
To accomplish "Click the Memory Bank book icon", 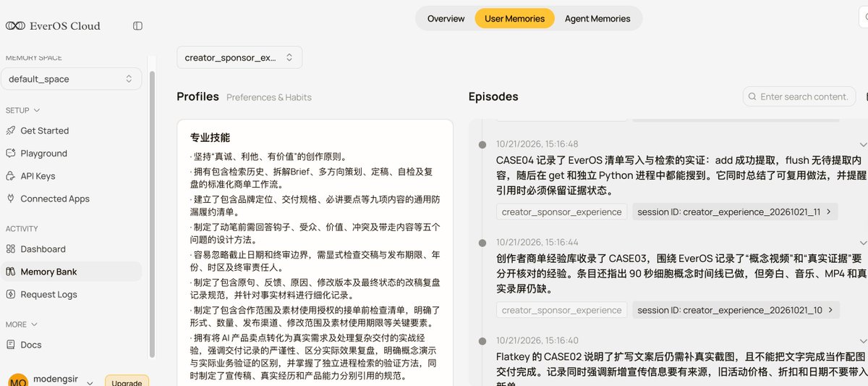I will click(x=10, y=272).
